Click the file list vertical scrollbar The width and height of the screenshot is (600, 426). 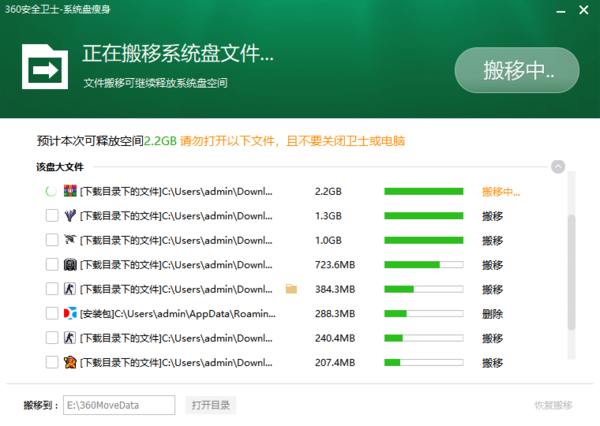pos(571,270)
